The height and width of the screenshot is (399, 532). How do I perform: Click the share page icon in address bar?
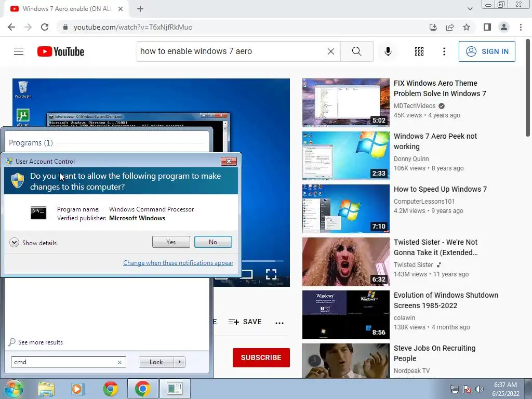point(450,27)
